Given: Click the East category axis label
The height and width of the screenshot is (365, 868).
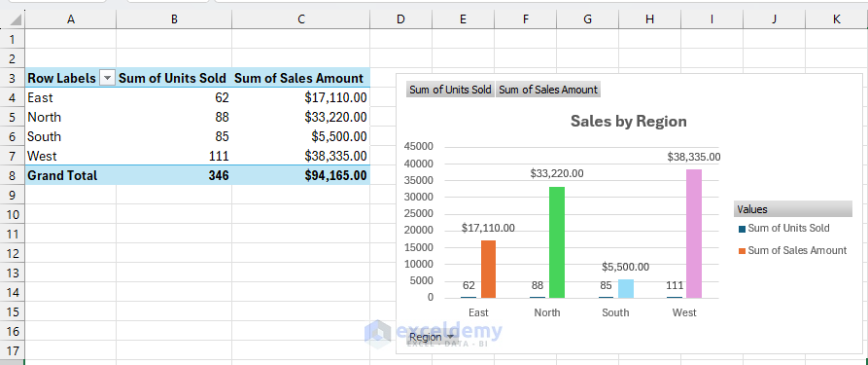Looking at the screenshot, I should pyautogui.click(x=478, y=312).
